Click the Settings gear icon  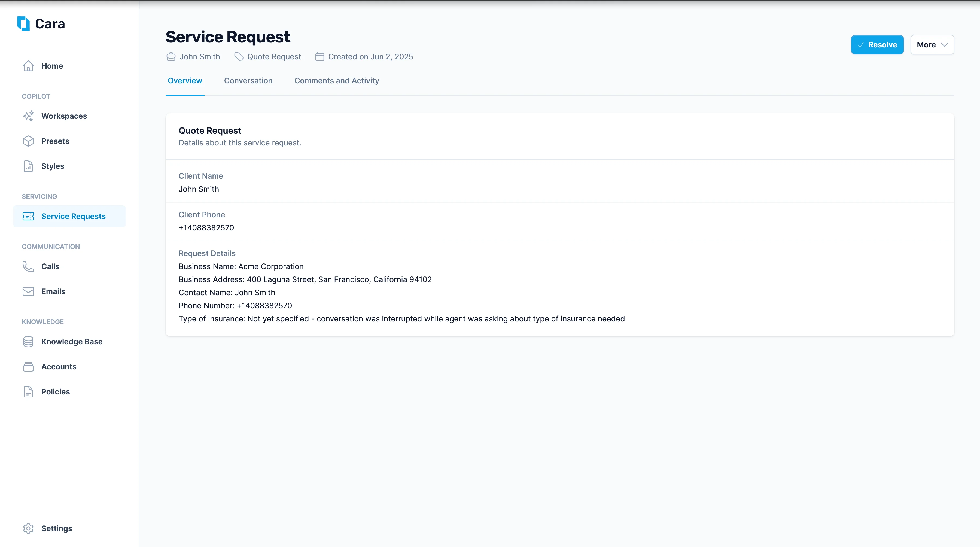(28, 528)
